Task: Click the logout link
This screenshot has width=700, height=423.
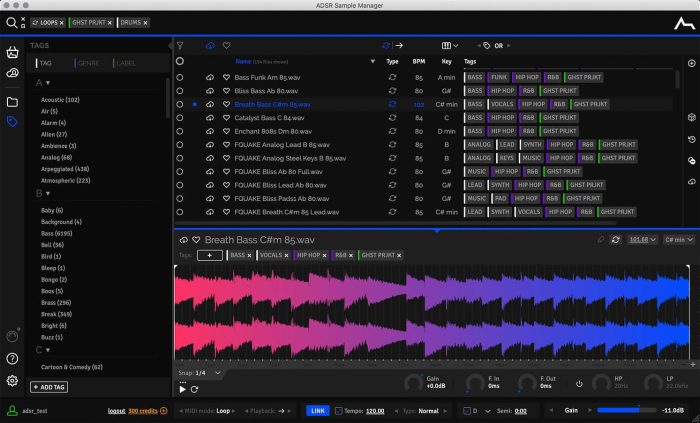Action: click(x=117, y=411)
